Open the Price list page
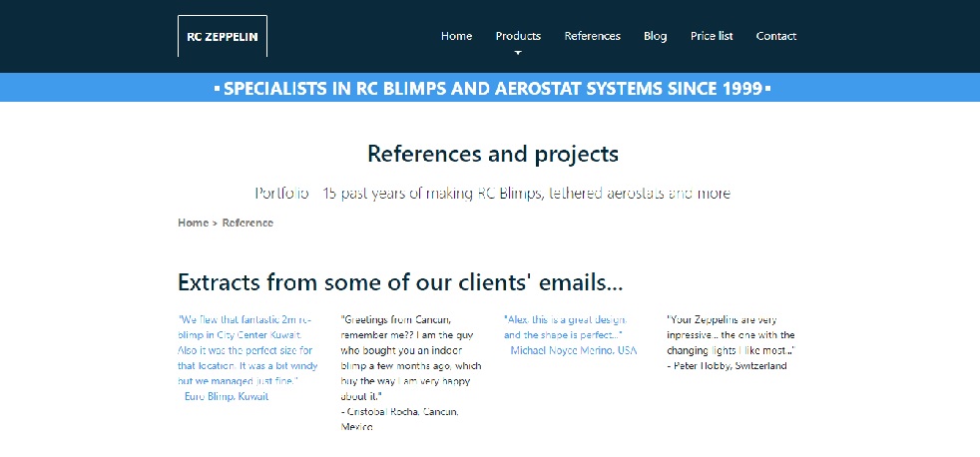The height and width of the screenshot is (457, 980). pos(712,36)
